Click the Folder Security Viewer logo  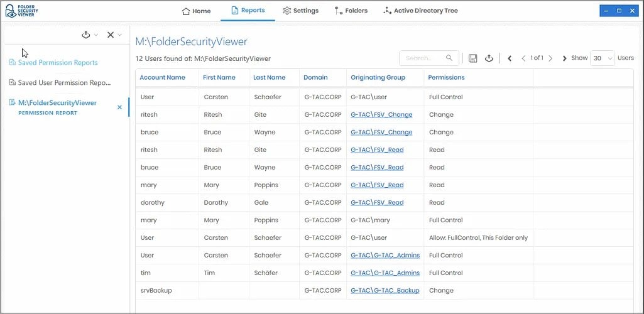22,11
